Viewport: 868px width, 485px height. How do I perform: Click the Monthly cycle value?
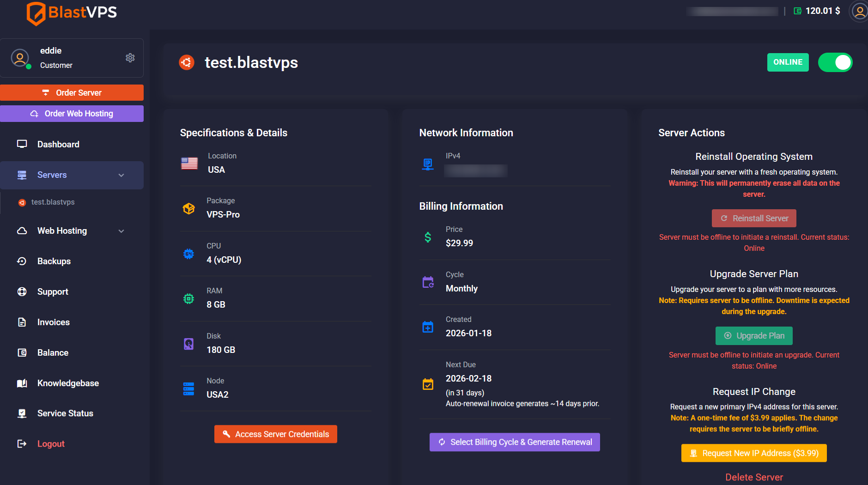[461, 288]
